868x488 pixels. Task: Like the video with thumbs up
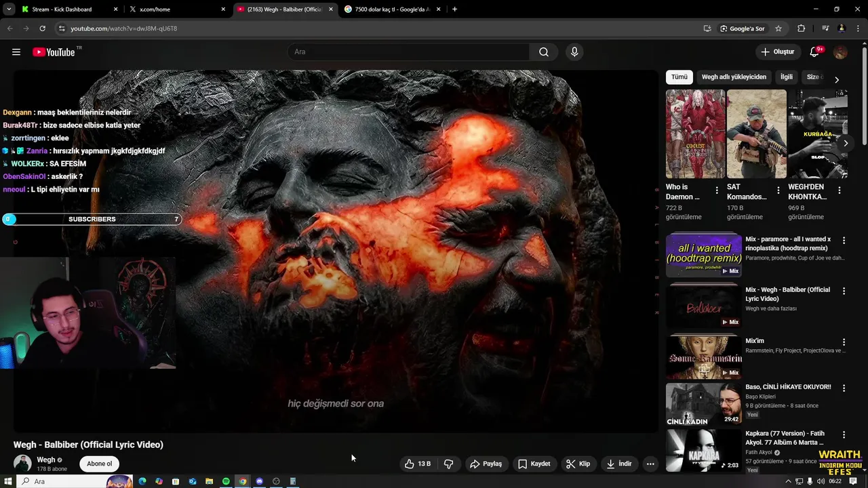[418, 464]
